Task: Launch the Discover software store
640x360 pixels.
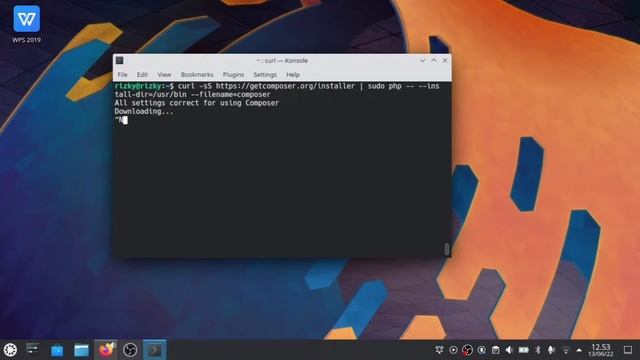Action: (x=57, y=350)
